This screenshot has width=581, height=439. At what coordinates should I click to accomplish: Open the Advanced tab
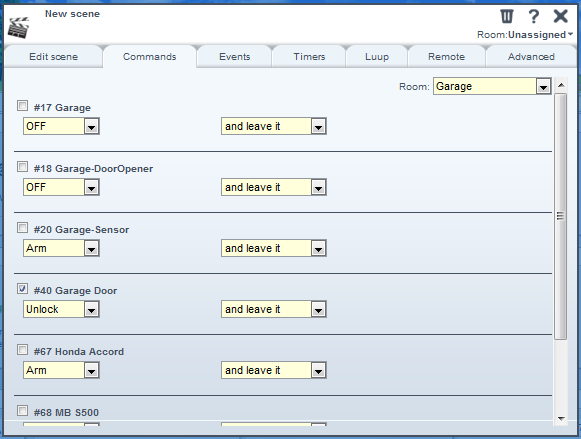pyautogui.click(x=531, y=57)
